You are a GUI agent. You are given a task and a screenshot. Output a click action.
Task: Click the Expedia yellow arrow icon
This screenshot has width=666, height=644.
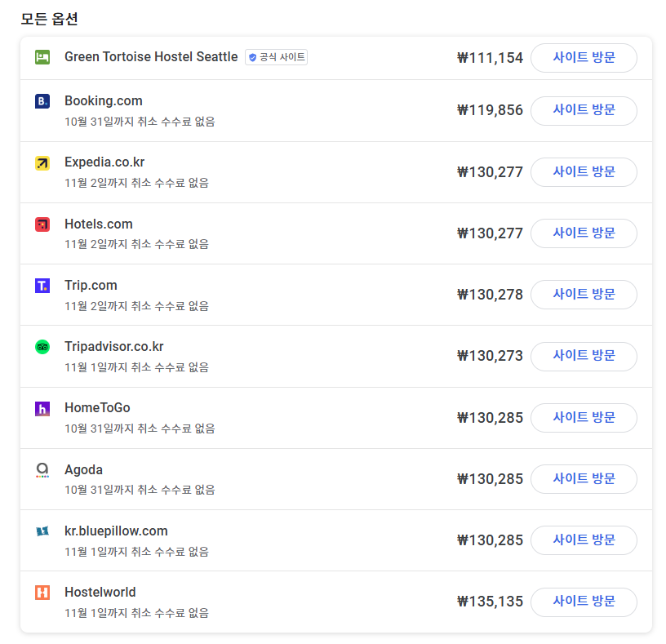point(42,163)
